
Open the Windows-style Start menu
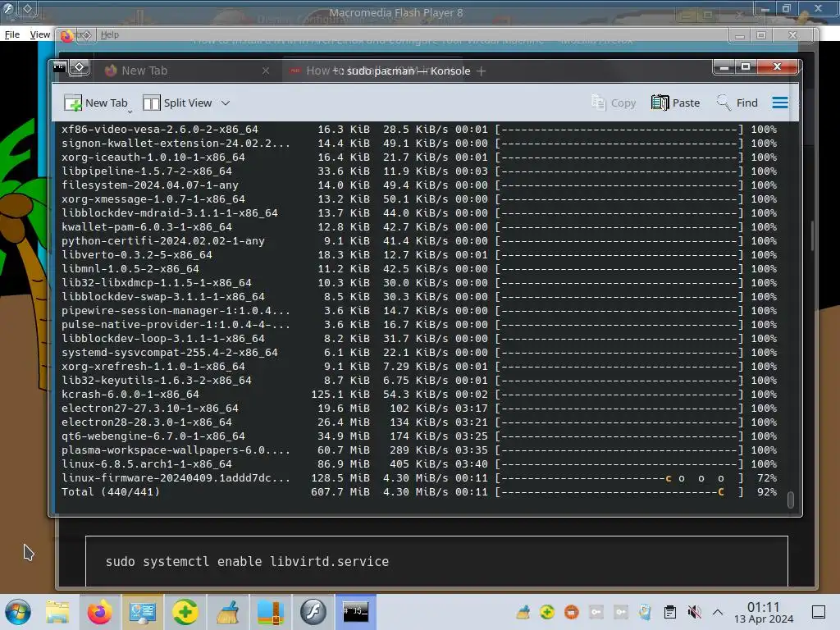tap(18, 612)
